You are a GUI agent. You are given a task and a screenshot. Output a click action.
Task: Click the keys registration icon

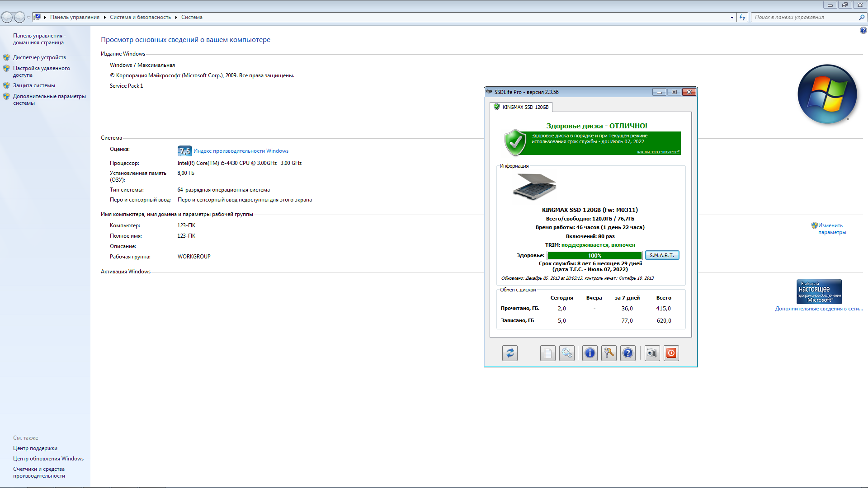pos(609,353)
